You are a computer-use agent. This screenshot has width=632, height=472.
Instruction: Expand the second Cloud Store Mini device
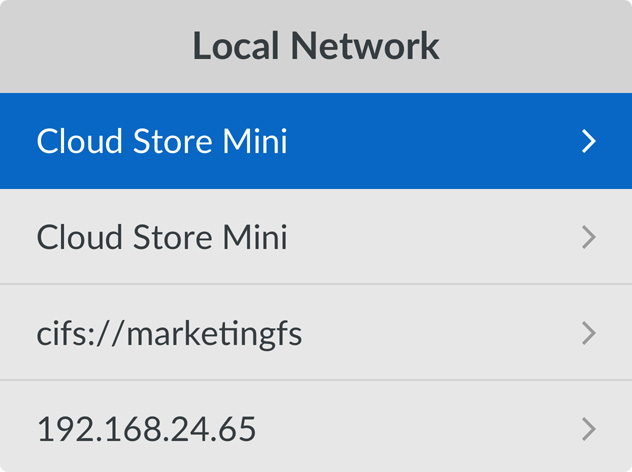click(x=589, y=237)
